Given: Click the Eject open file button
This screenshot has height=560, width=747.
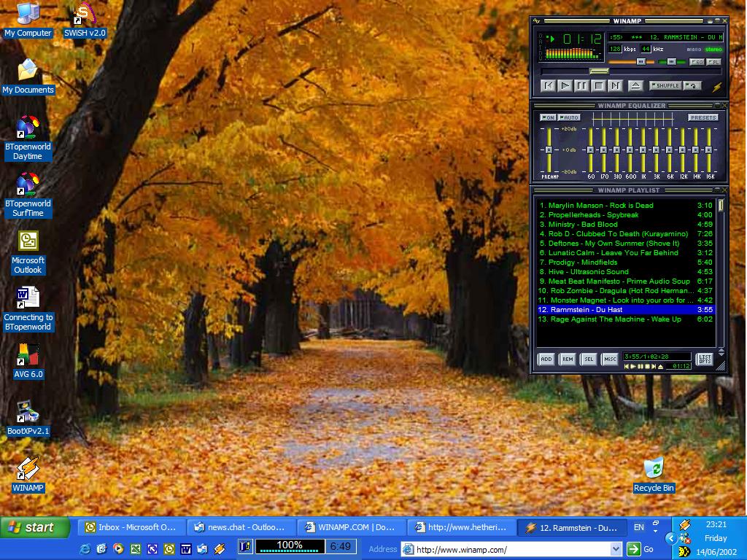Looking at the screenshot, I should pyautogui.click(x=635, y=86).
